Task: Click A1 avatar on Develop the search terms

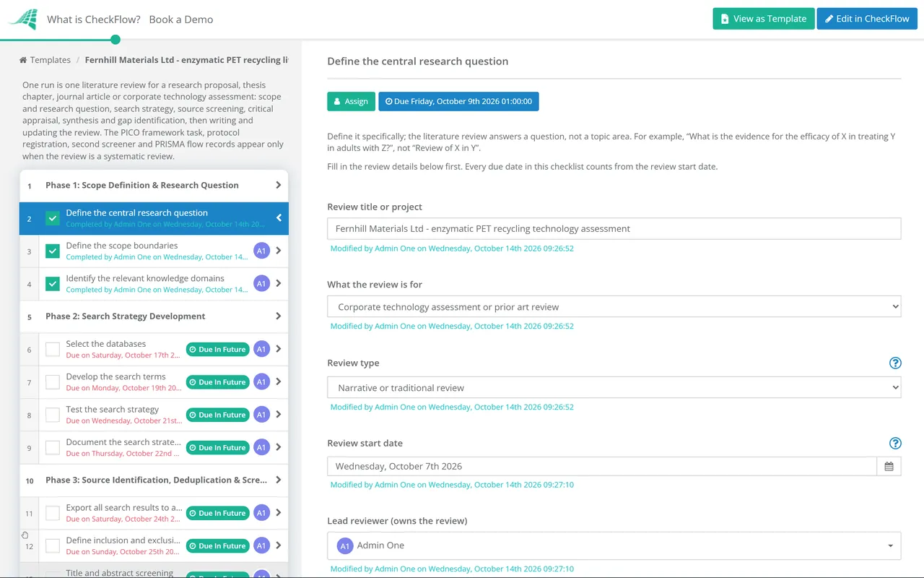Action: [261, 381]
